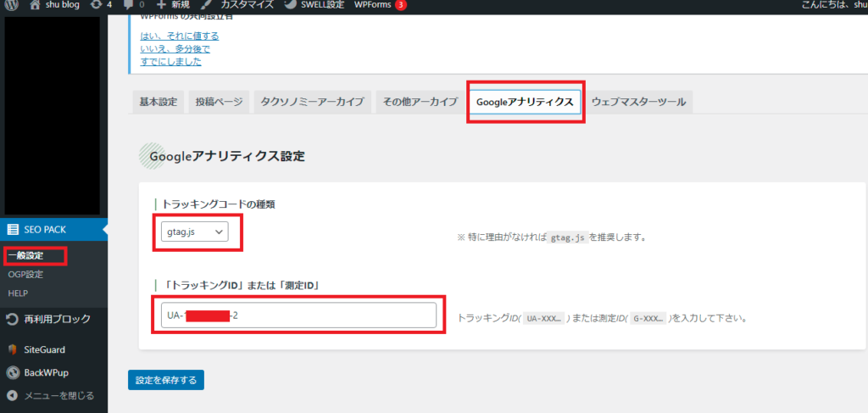Click the 再利用ブロック icon
The width and height of the screenshot is (868, 413).
12,320
